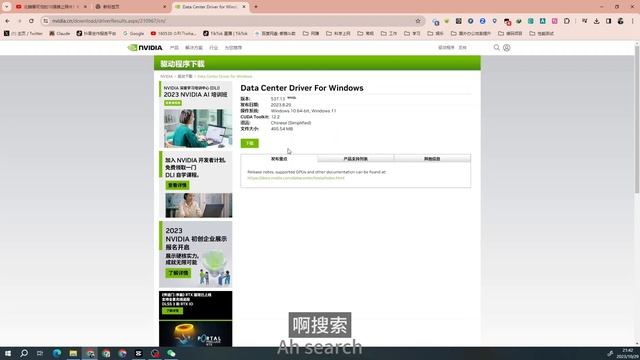Select the release highlights tab (发布重点)
The width and height of the screenshot is (640, 360).
tap(279, 159)
